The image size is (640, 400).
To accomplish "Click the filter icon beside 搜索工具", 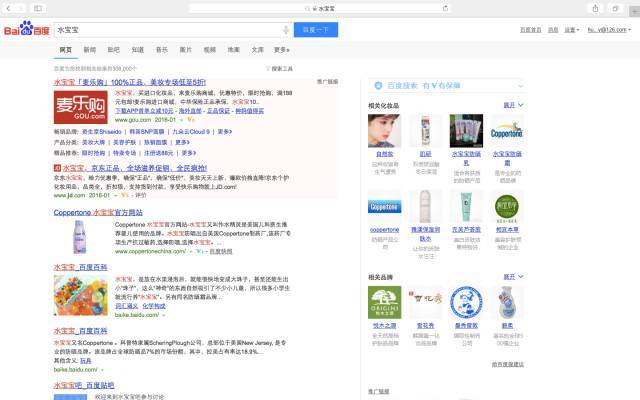I will [x=268, y=69].
